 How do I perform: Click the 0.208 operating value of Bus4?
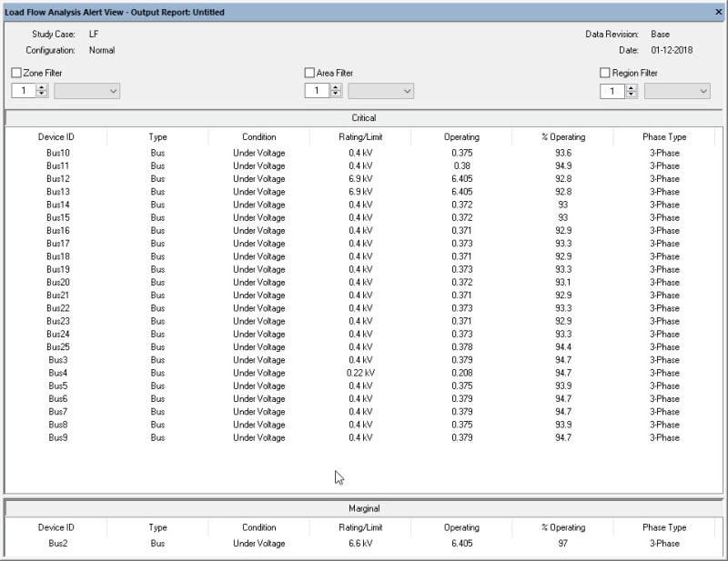point(461,373)
